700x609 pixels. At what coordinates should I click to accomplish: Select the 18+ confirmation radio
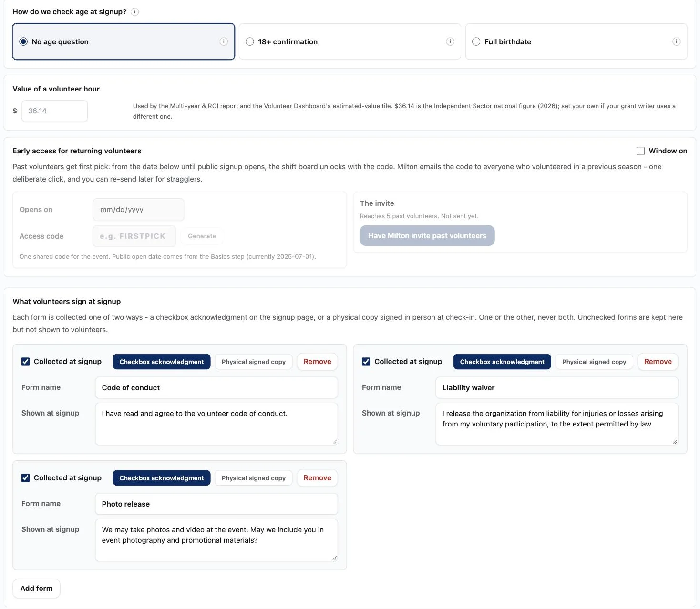coord(250,41)
